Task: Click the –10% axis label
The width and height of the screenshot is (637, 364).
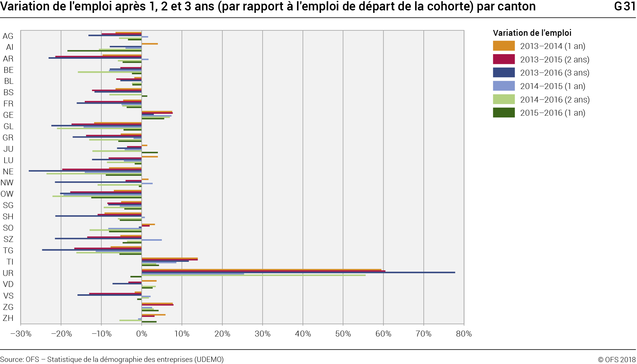Action: click(102, 334)
